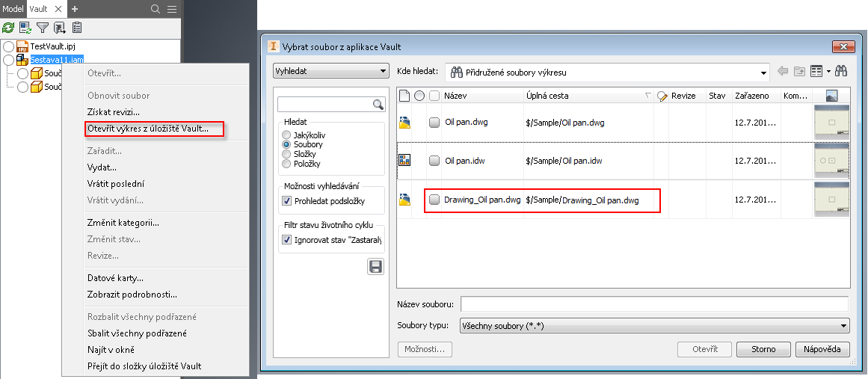Click the magnifier icon in dialog search box
The height and width of the screenshot is (379, 868).
378,104
